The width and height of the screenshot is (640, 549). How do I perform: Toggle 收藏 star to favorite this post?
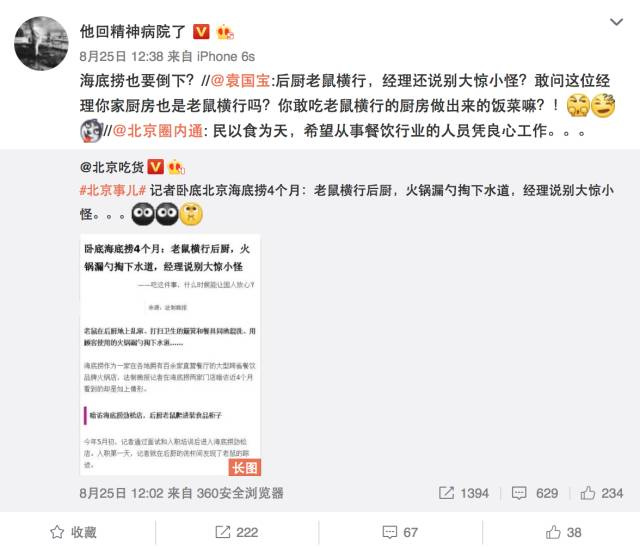pos(73,532)
